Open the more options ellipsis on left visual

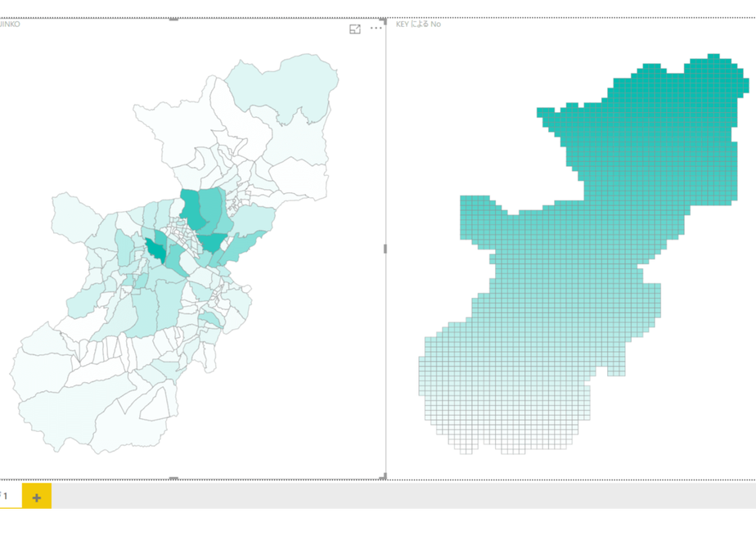coord(376,28)
